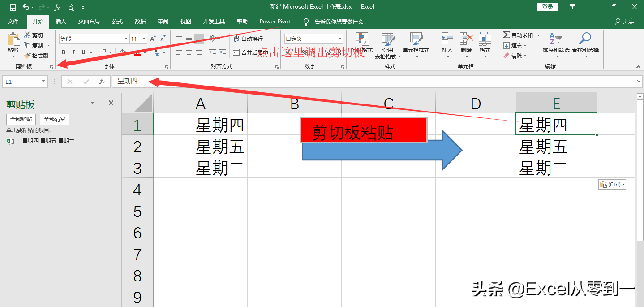Open Format as Table (套用表格格式)
644x307 pixels.
coord(388,46)
